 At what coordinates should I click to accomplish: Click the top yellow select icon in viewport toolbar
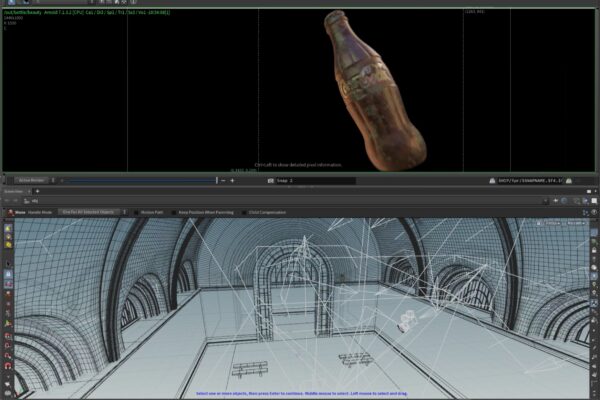(8, 229)
